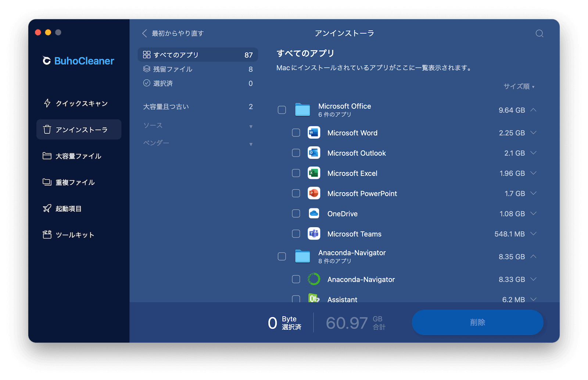The height and width of the screenshot is (380, 588).
Task: Expand Microsoft Excel details chevron
Action: pyautogui.click(x=534, y=173)
